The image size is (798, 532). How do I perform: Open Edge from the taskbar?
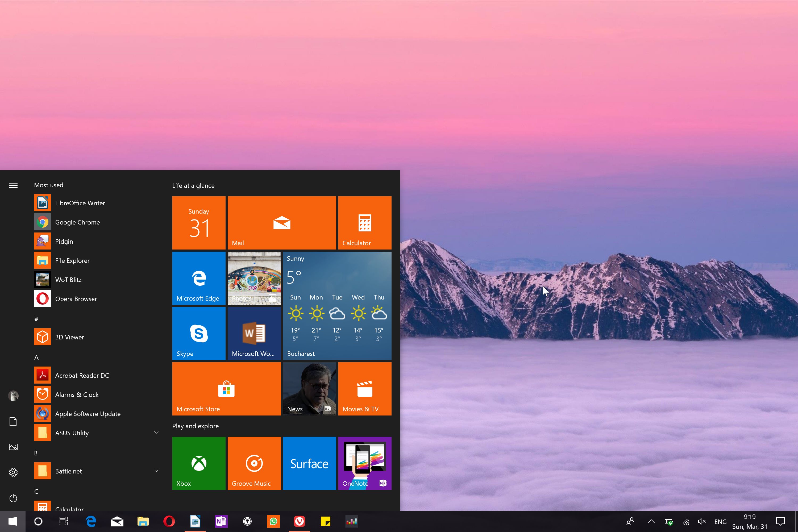91,521
